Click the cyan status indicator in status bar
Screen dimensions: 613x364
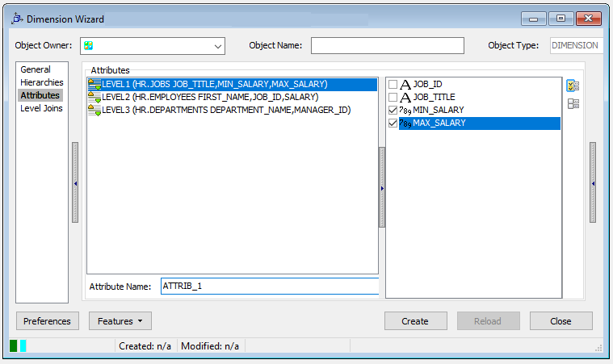pyautogui.click(x=23, y=345)
